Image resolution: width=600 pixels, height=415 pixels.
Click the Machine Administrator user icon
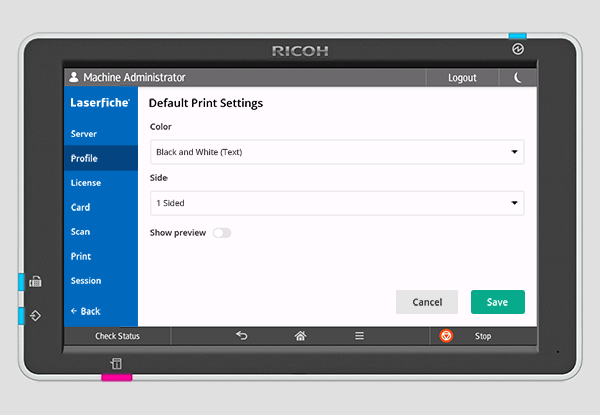[74, 77]
